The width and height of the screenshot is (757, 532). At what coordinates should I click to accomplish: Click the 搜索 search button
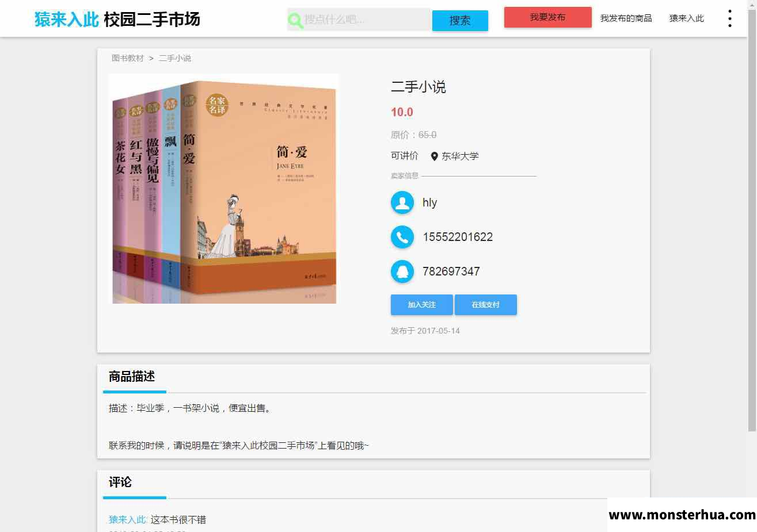pyautogui.click(x=460, y=20)
